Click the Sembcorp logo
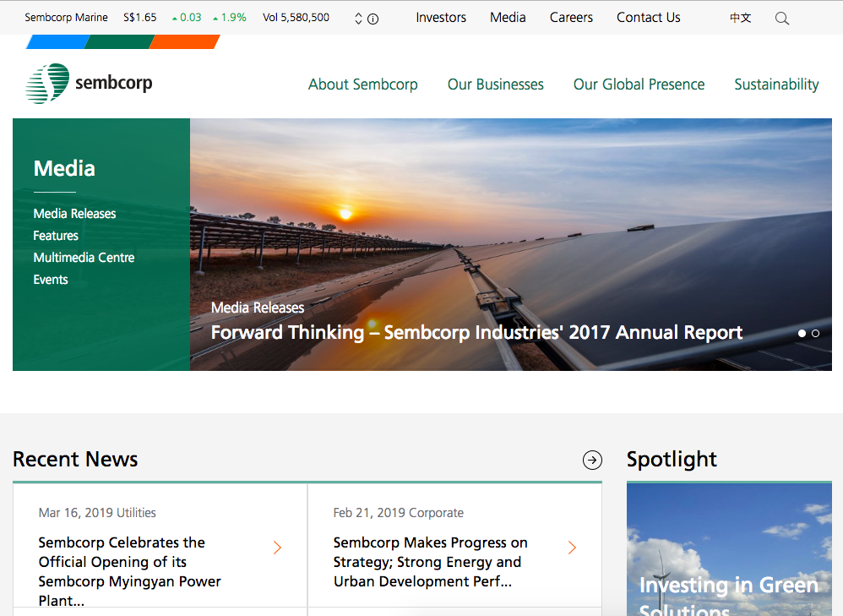The image size is (843, 616). (x=90, y=84)
